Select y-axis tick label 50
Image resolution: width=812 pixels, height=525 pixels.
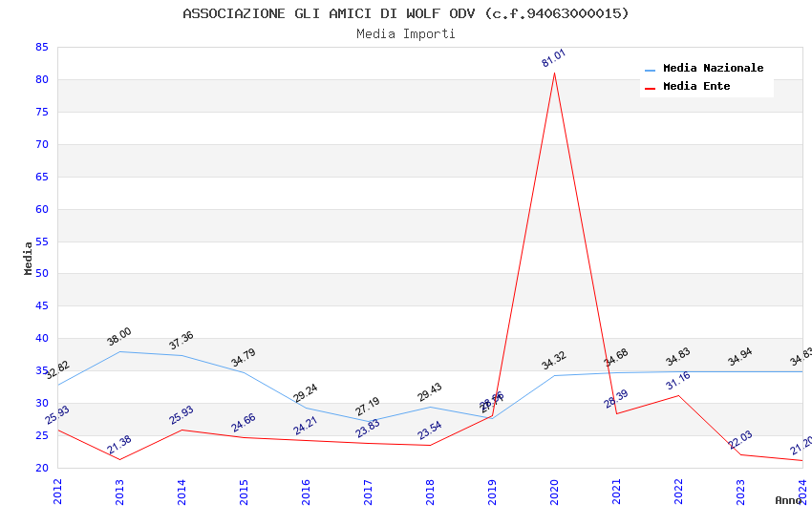click(42, 273)
